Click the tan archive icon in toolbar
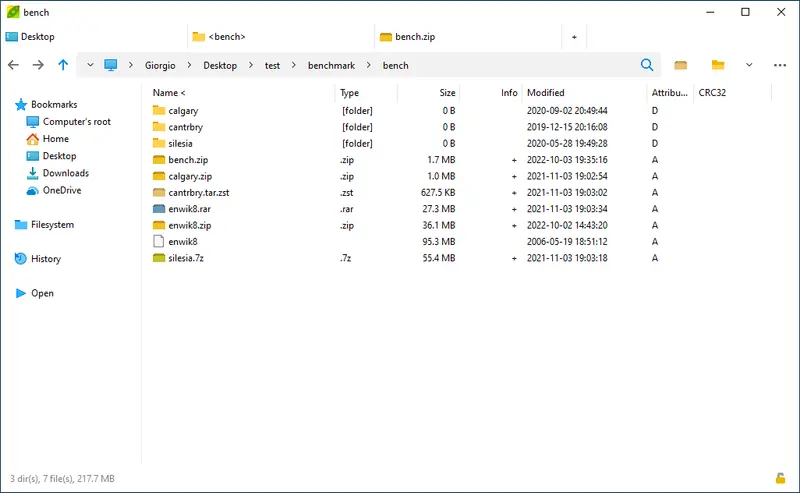This screenshot has width=800, height=493. (681, 65)
